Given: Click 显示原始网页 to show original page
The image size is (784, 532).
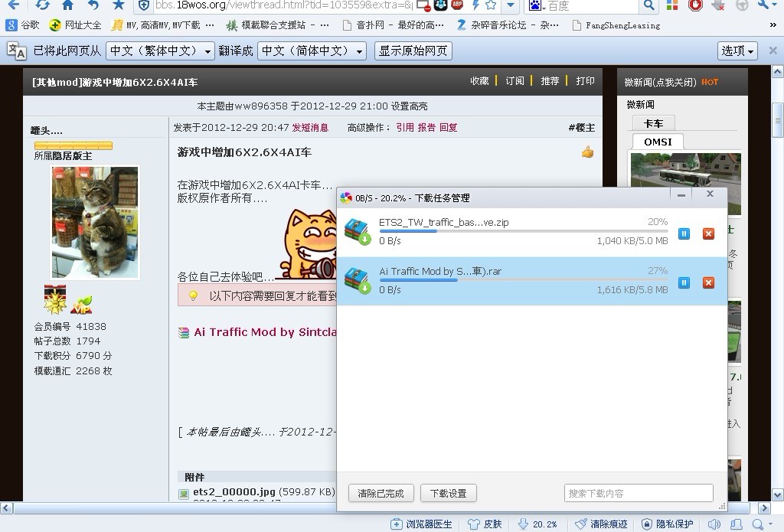Looking at the screenshot, I should point(413,51).
